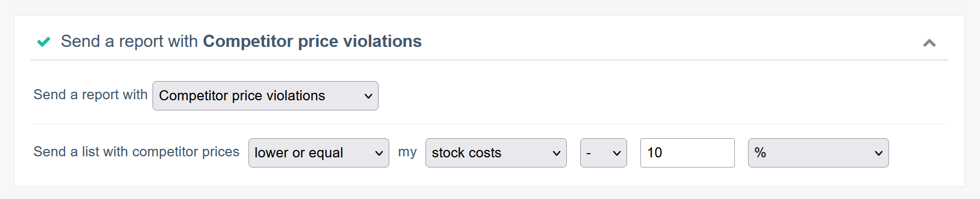Click the arrow of report type dropdown
The image size is (980, 199).
[x=368, y=96]
